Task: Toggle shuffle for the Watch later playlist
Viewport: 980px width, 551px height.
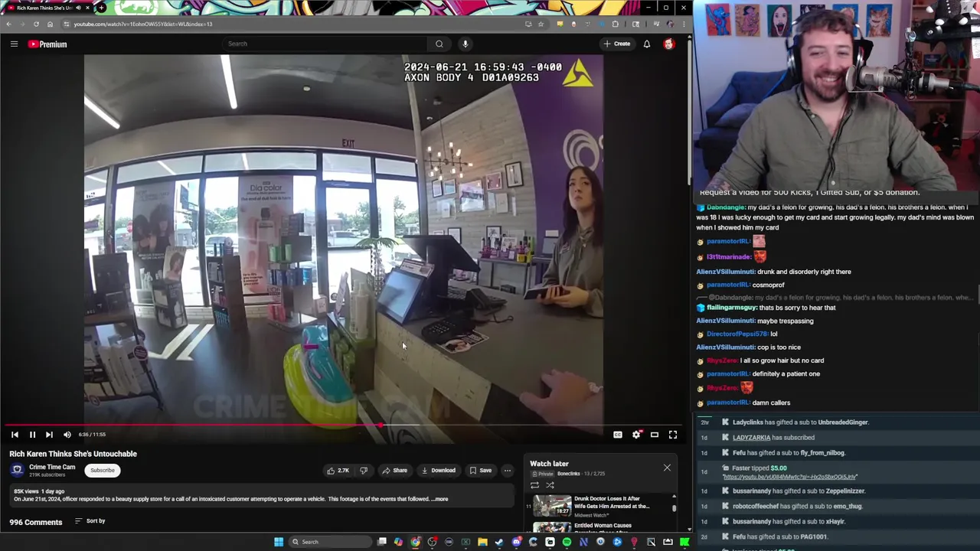Action: click(x=550, y=485)
